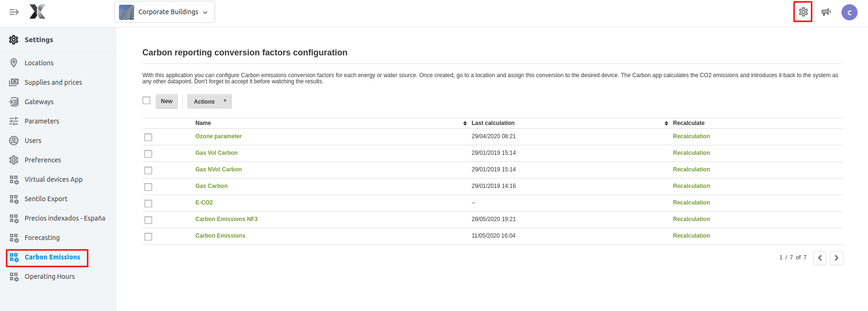This screenshot has width=868, height=311.
Task: Click the Users person icon
Action: coord(14,141)
